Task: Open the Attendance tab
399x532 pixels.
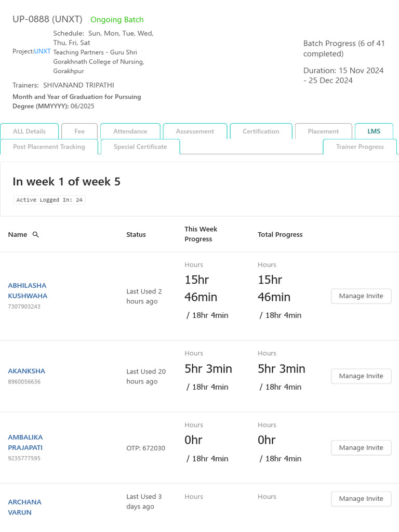Action: click(130, 131)
